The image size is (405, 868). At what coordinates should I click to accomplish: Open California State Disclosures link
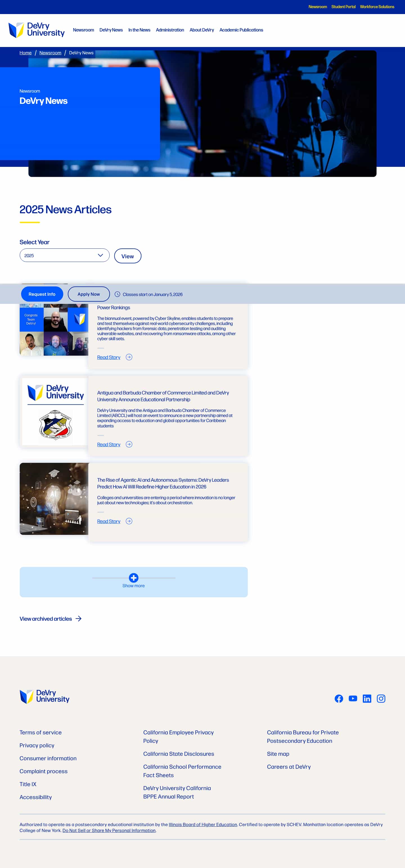(179, 754)
